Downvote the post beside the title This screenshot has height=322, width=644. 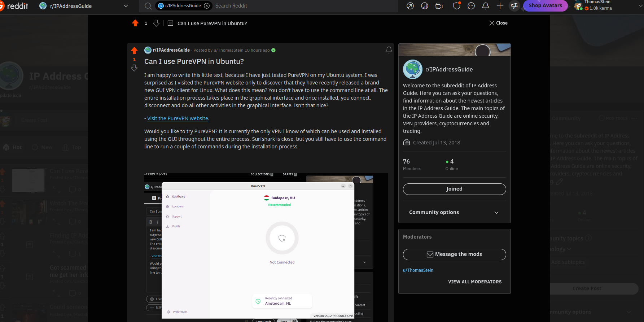pyautogui.click(x=134, y=68)
